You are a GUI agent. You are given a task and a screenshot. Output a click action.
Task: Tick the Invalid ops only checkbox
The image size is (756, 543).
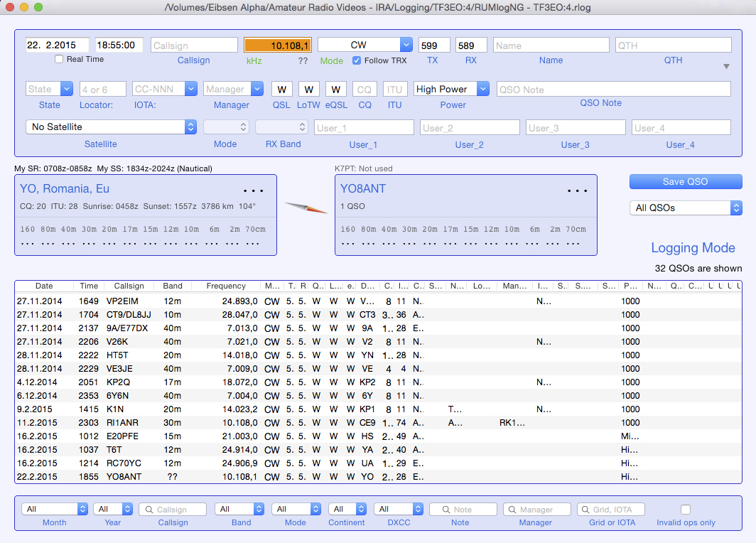click(686, 510)
